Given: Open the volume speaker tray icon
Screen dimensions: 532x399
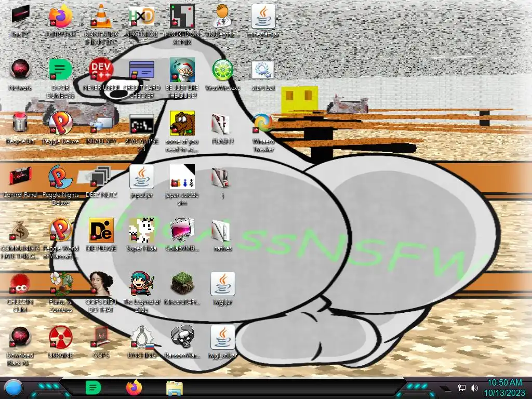Looking at the screenshot, I should point(474,388).
